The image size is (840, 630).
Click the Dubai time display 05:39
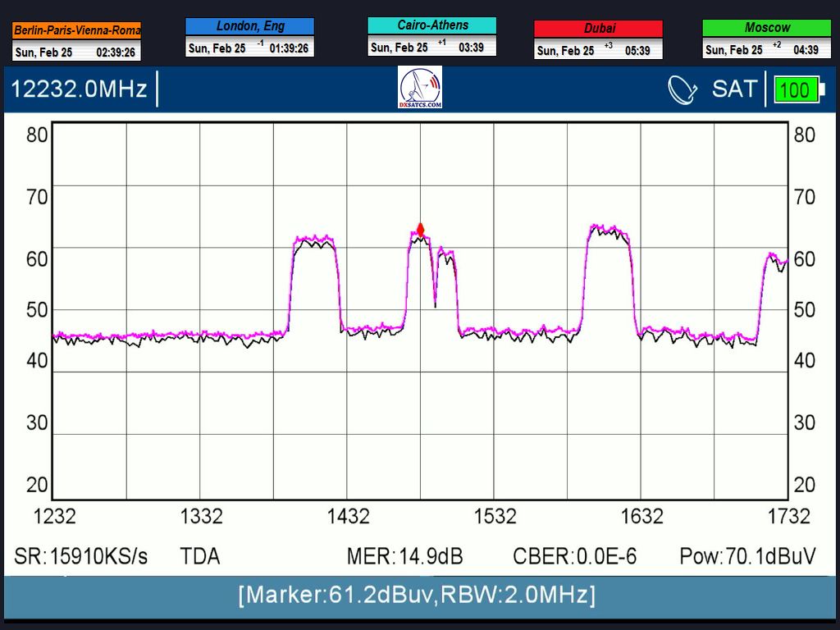tap(637, 51)
